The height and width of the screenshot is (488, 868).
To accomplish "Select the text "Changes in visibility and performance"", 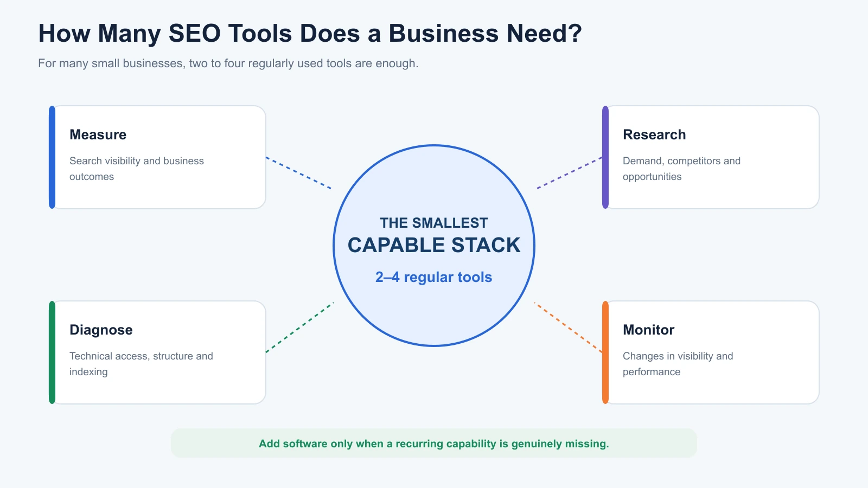I will pos(678,364).
